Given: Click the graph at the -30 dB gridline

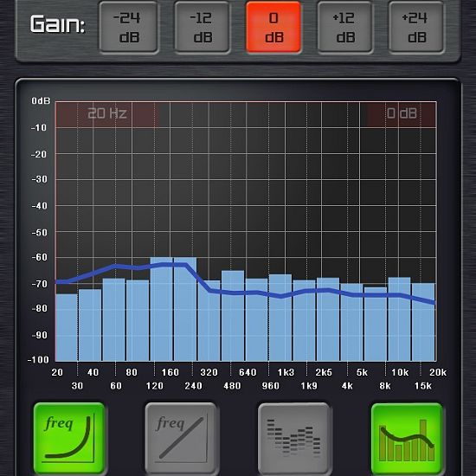Looking at the screenshot, I should [246, 180].
